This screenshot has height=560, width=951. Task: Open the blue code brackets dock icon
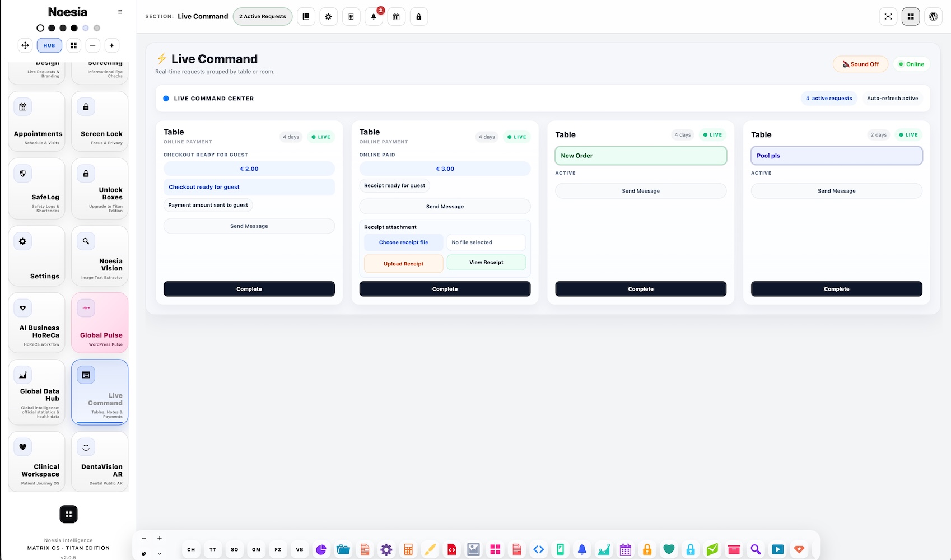pyautogui.click(x=539, y=549)
